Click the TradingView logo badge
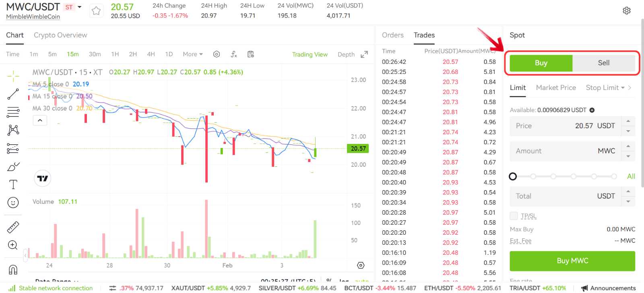Image resolution: width=644 pixels, height=293 pixels. click(x=42, y=178)
